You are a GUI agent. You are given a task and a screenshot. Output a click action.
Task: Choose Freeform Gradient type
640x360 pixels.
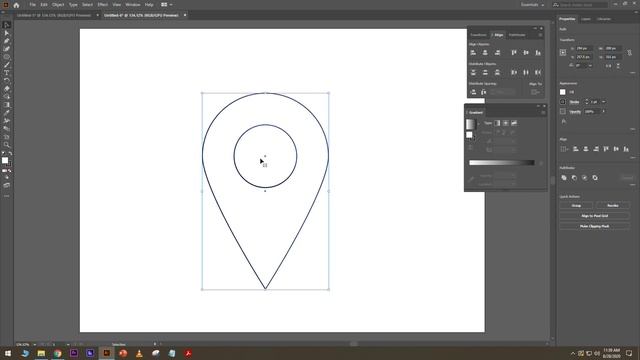coord(514,123)
